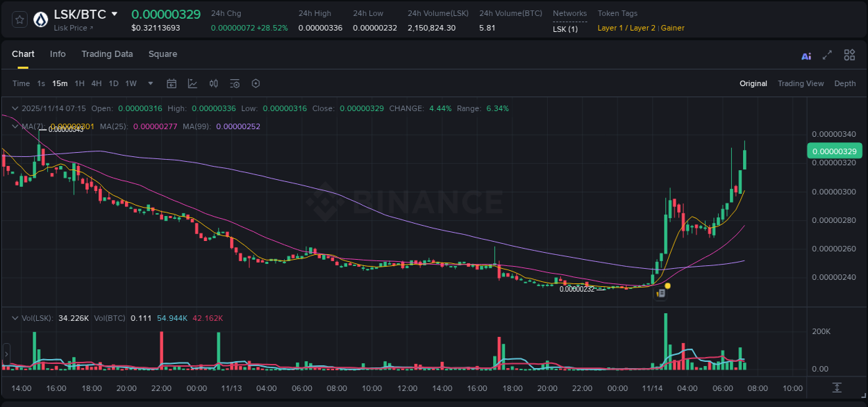Click the fullscreen expand icon
The width and height of the screenshot is (868, 407).
click(826, 55)
